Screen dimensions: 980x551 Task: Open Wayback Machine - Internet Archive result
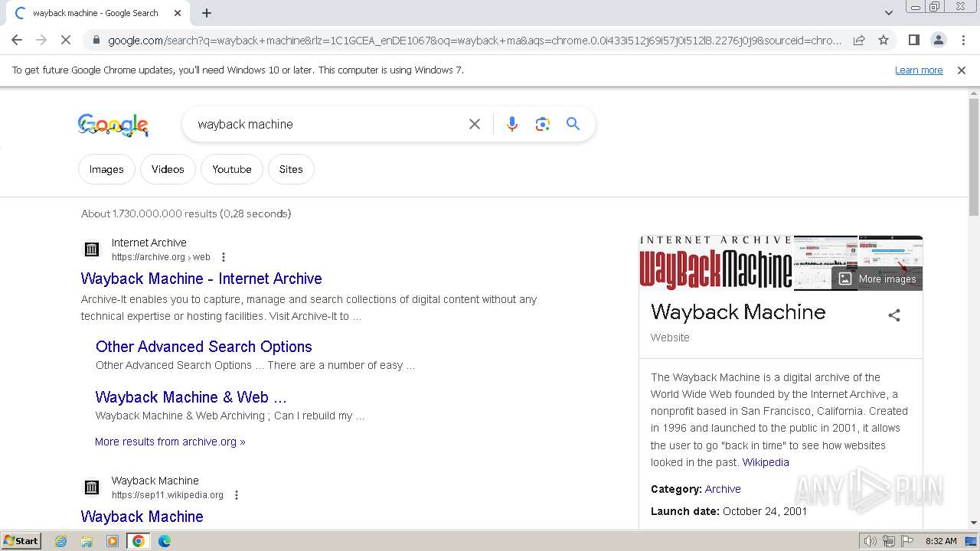click(201, 279)
